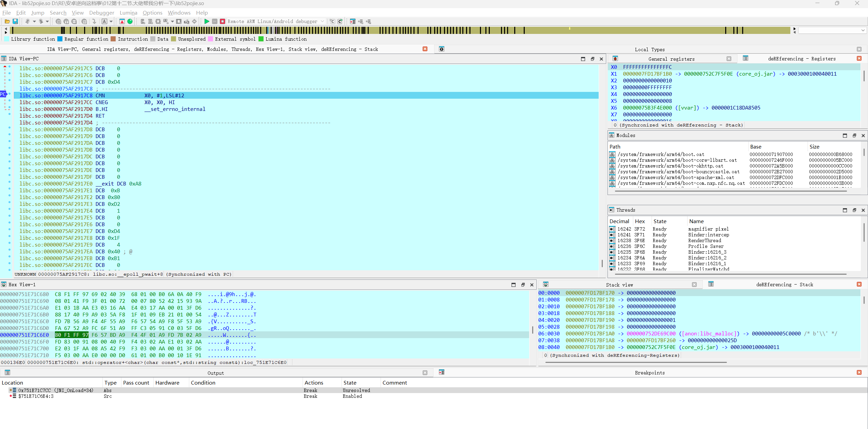868x429 pixels.
Task: Click the red Terminate process stop button
Action: (x=223, y=21)
